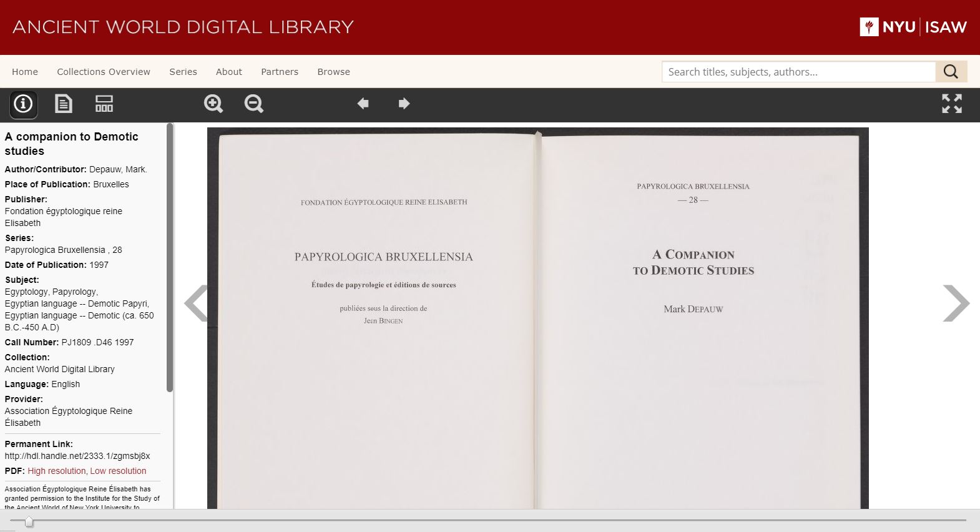Switch to single page view icon
Viewport: 980px width, 532px height.
(x=64, y=104)
